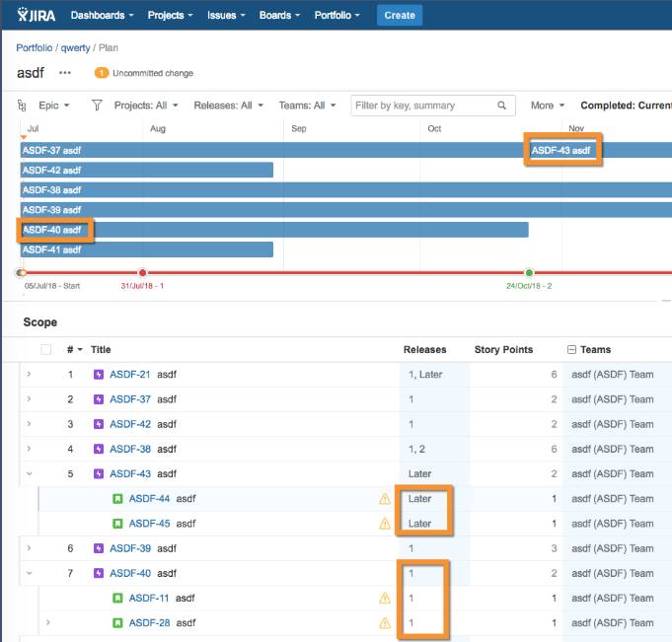This screenshot has height=642, width=672.
Task: Click the warning icon on ASDF-28
Action: coord(385,622)
